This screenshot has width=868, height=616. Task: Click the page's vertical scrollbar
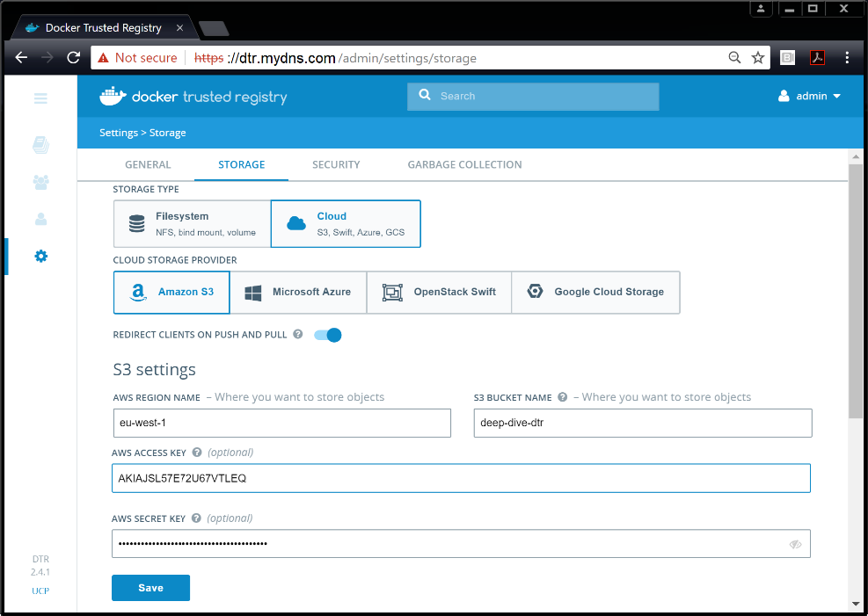pyautogui.click(x=856, y=290)
